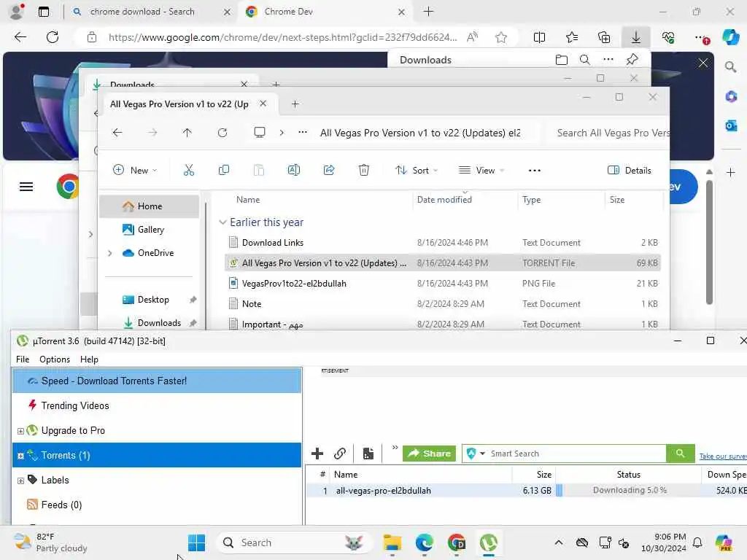
Task: Open the New dropdown in File Explorer
Action: [x=135, y=170]
